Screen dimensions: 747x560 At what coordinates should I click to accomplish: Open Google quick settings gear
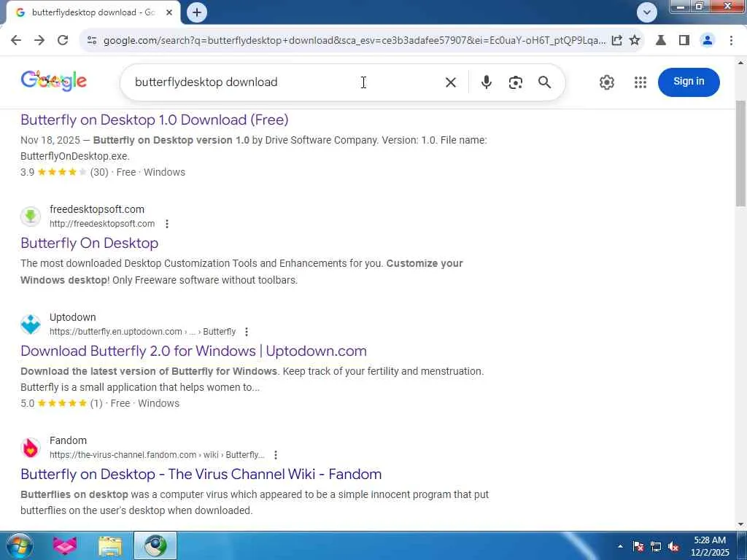point(606,82)
